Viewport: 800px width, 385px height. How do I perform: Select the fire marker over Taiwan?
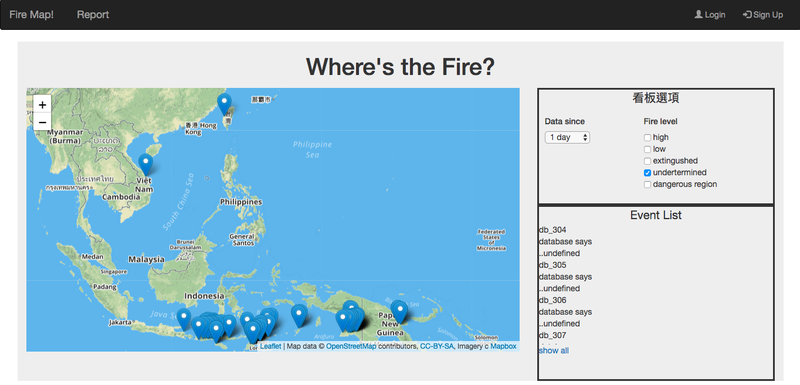pos(224,105)
